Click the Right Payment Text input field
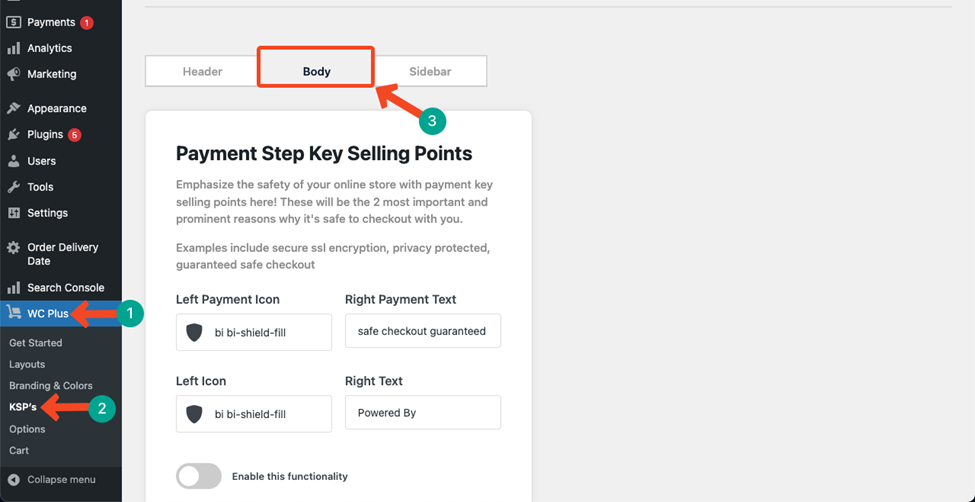Screen dimensions: 975x502 [x=423, y=331]
